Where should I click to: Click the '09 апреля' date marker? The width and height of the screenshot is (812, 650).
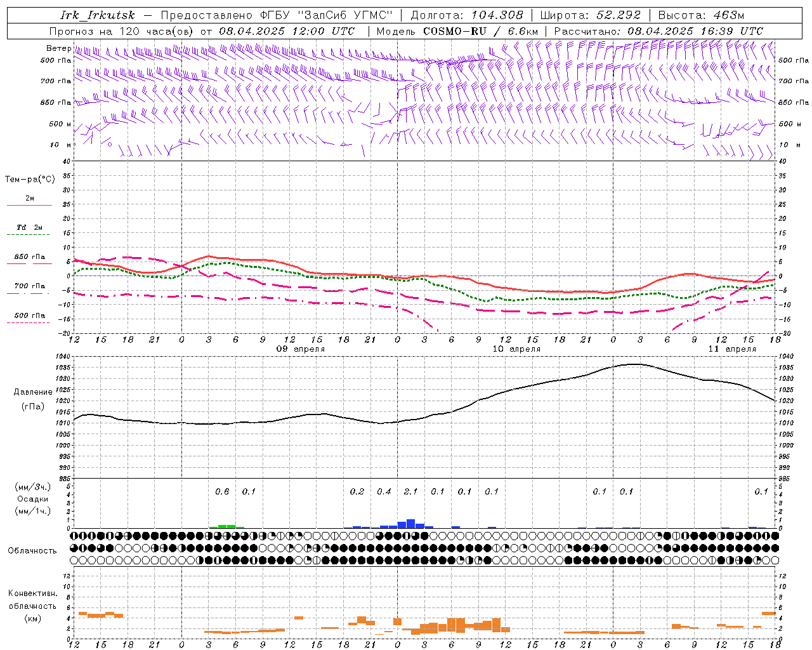300,349
